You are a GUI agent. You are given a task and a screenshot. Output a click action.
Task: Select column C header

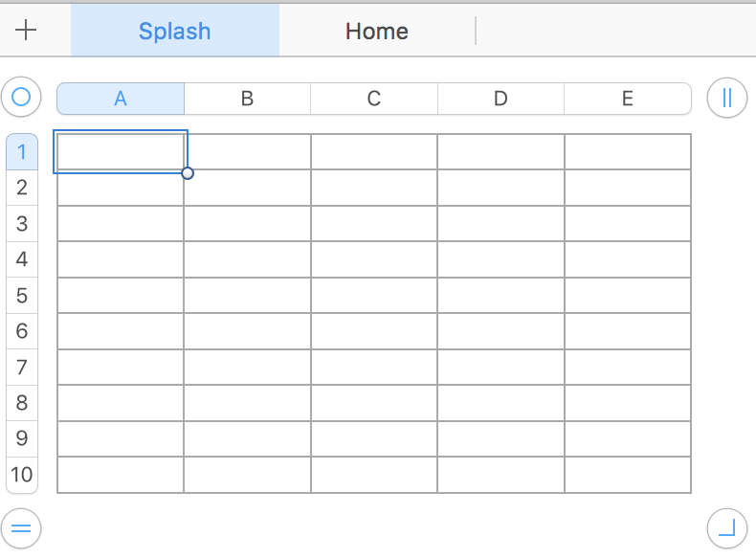pyautogui.click(x=374, y=99)
